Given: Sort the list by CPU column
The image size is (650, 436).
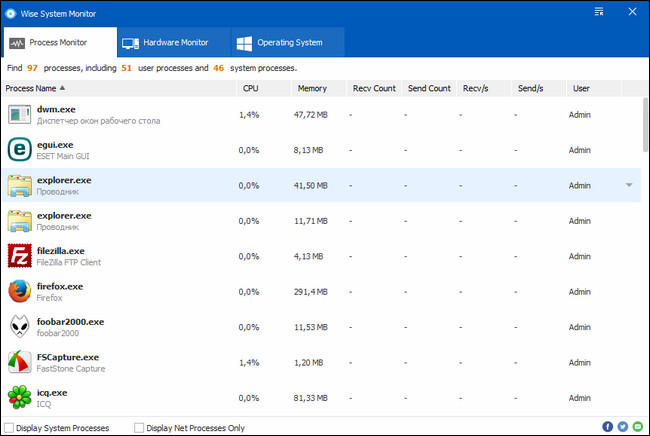Looking at the screenshot, I should (251, 89).
